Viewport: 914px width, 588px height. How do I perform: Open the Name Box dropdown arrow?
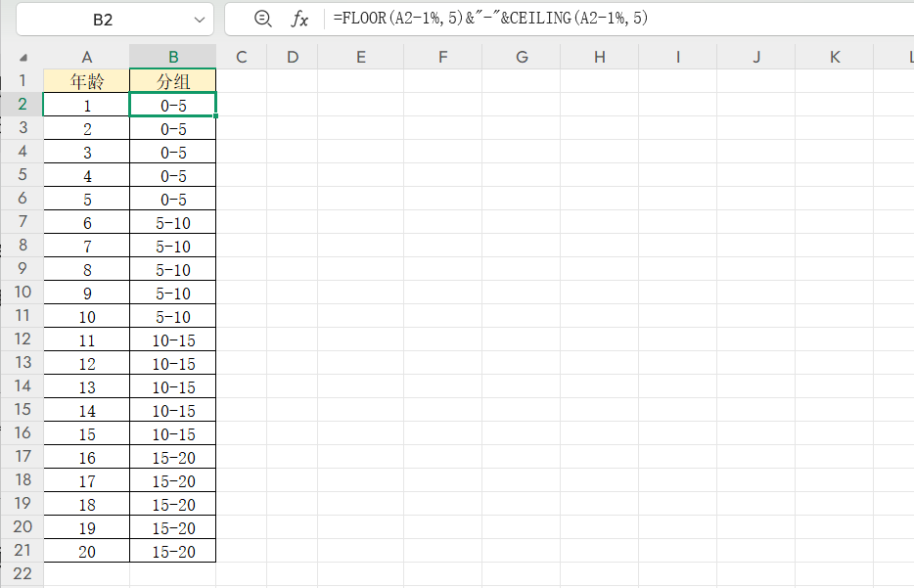tap(200, 19)
